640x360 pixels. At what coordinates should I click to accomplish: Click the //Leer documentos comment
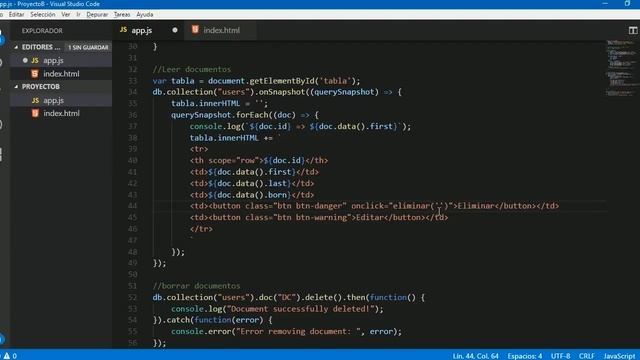tap(192, 69)
